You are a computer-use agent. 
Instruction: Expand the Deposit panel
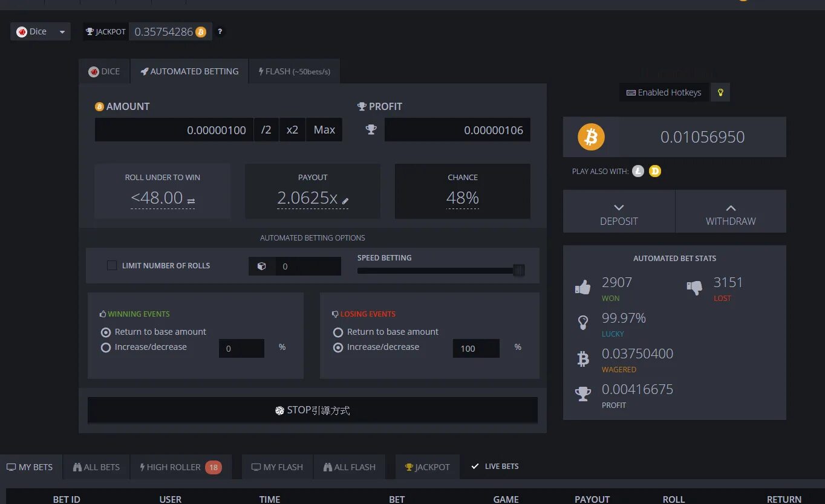pyautogui.click(x=619, y=212)
